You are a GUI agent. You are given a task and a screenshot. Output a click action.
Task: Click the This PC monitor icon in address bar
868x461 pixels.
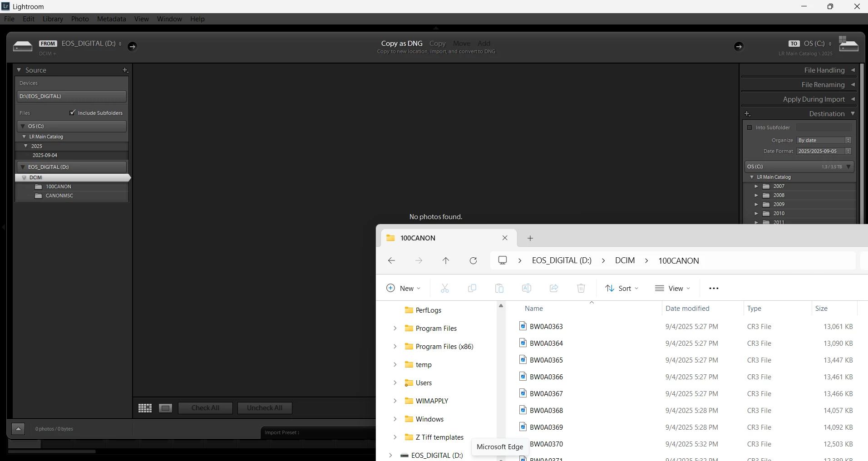click(503, 260)
